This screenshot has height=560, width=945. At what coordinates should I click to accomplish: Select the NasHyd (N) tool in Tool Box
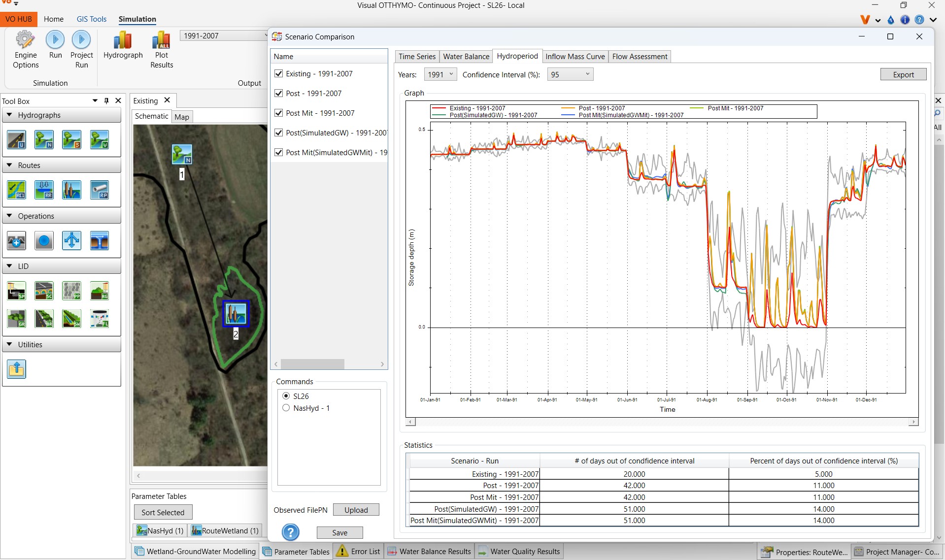(44, 140)
